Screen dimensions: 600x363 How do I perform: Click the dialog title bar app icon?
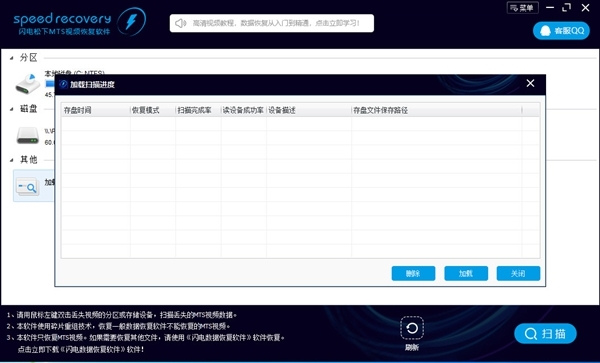(x=64, y=85)
